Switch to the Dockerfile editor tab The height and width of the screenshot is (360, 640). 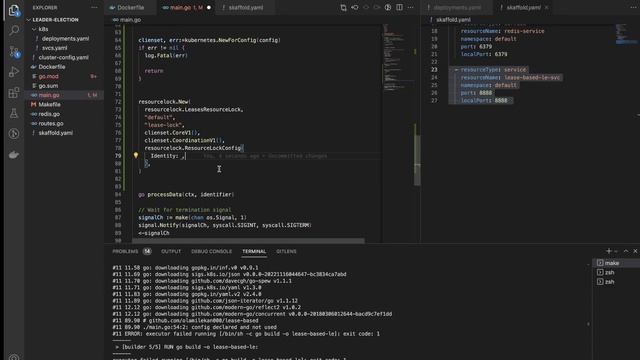click(x=130, y=7)
